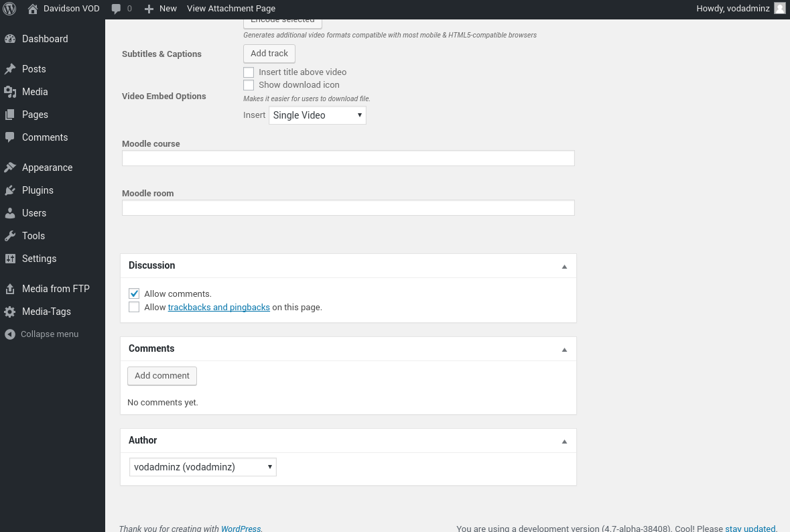The width and height of the screenshot is (790, 532).
Task: Click the Moodle room input field
Action: click(x=348, y=208)
